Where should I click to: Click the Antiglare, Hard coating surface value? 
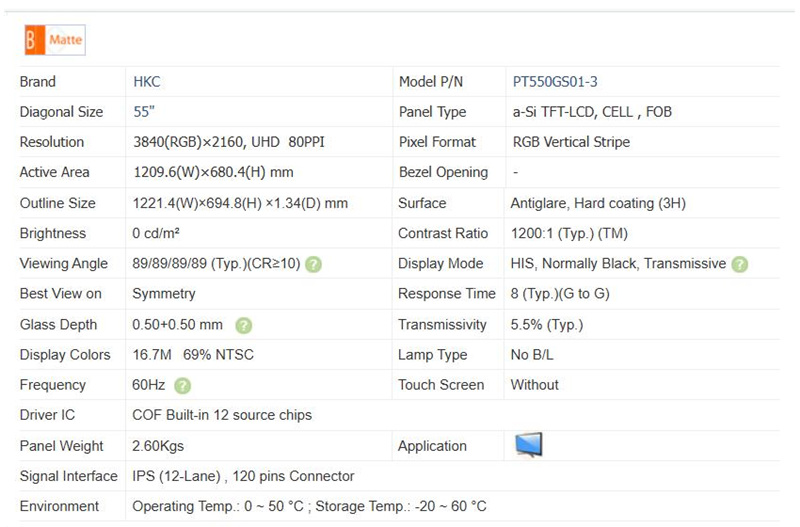[598, 203]
